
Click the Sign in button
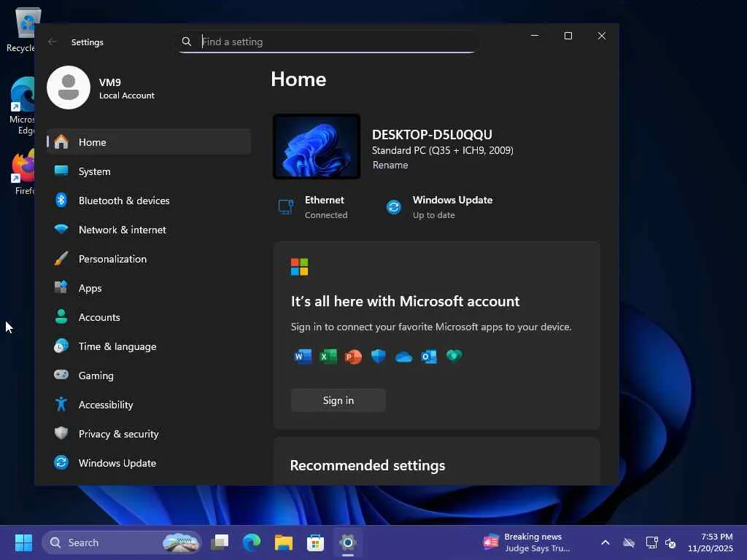[338, 400]
